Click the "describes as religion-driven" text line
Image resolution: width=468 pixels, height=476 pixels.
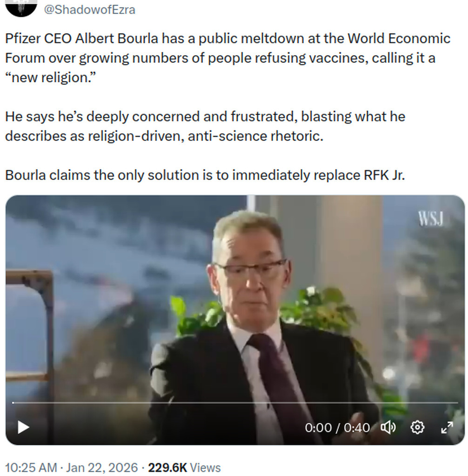(x=164, y=136)
